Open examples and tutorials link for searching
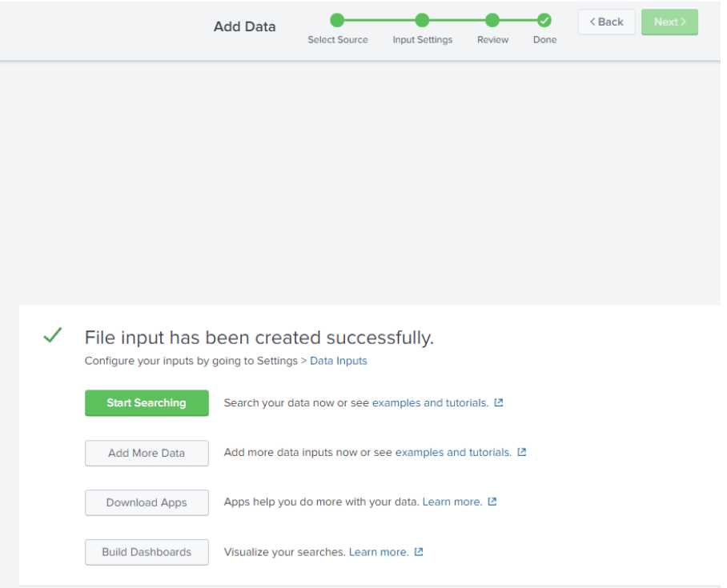 coord(430,402)
